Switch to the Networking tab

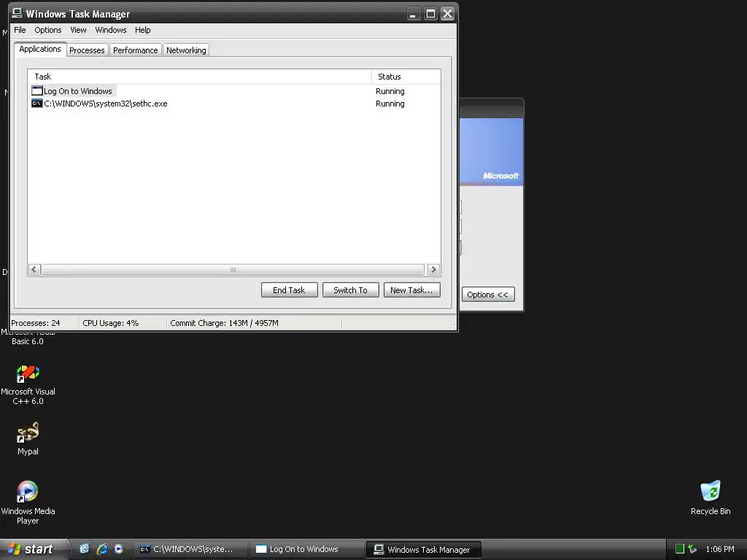tap(186, 50)
